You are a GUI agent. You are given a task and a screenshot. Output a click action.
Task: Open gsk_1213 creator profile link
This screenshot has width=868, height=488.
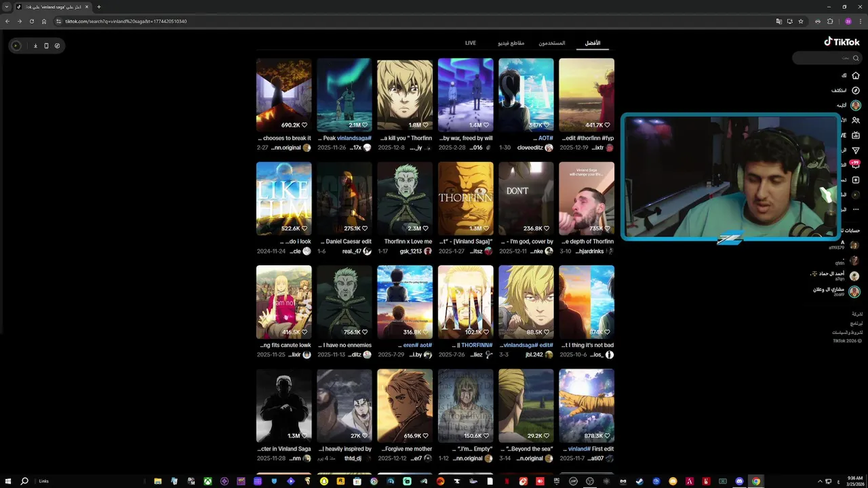tap(411, 251)
